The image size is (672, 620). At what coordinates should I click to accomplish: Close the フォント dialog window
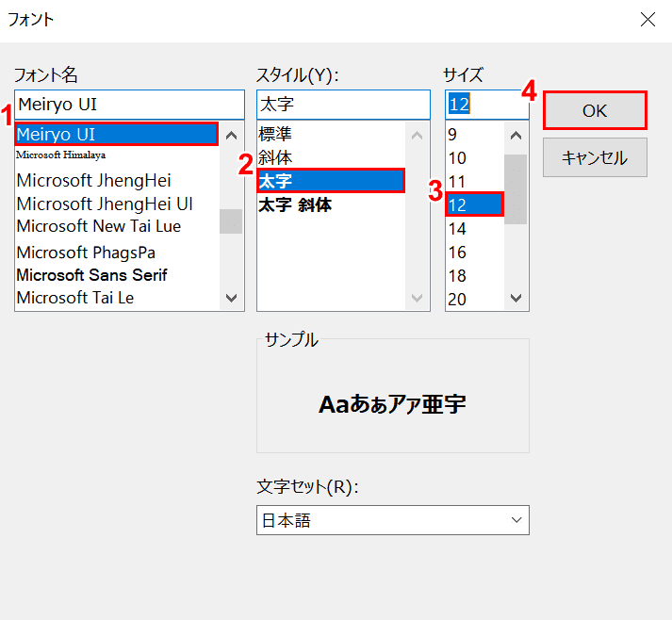[x=647, y=19]
